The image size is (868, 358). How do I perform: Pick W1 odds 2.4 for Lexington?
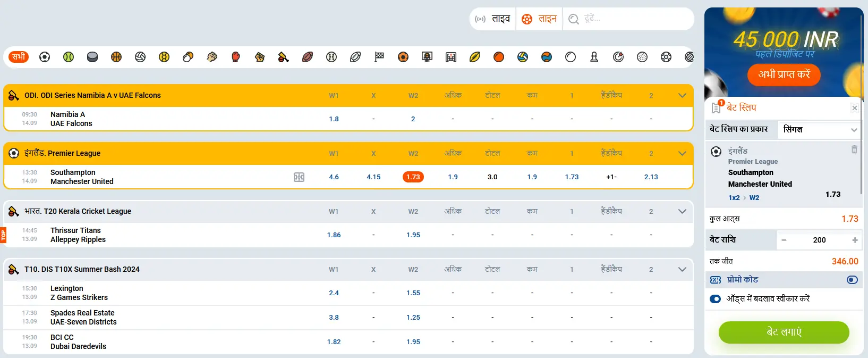(x=334, y=293)
